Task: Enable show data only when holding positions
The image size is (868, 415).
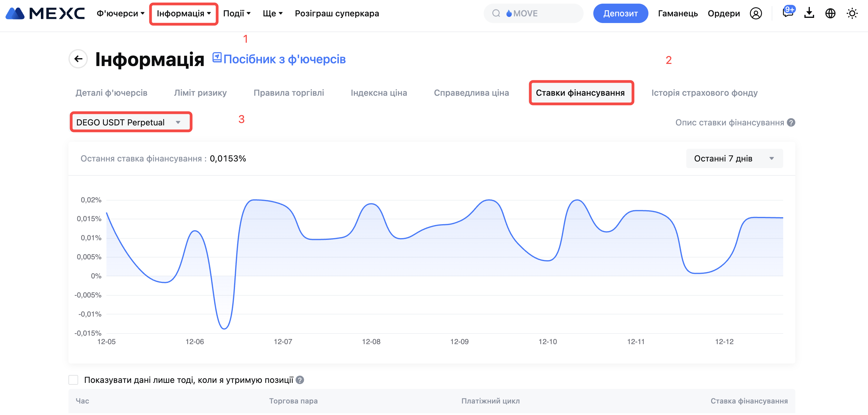Action: 74,380
